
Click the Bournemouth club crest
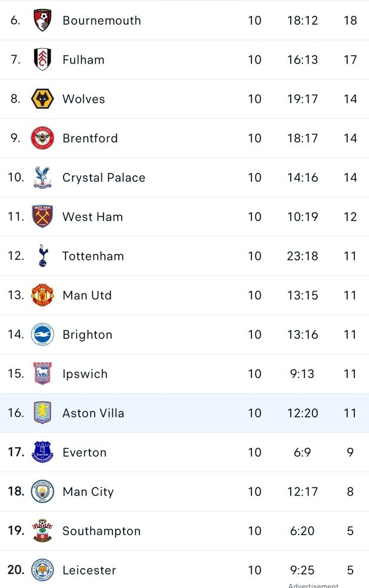click(x=42, y=20)
